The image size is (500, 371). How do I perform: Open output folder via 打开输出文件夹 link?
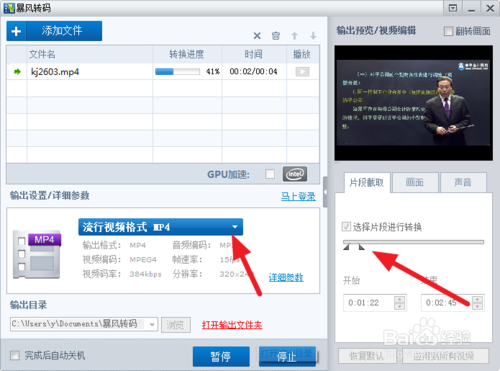[232, 325]
